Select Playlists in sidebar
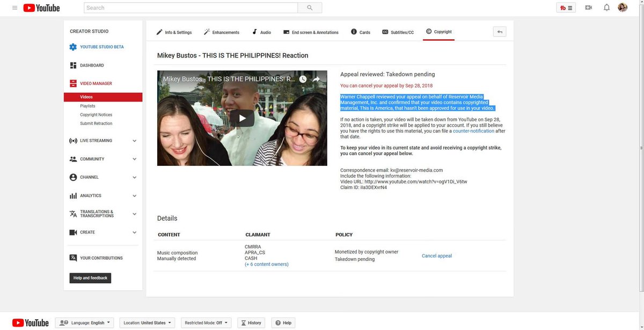Viewport: 644px width, 330px height. click(87, 106)
